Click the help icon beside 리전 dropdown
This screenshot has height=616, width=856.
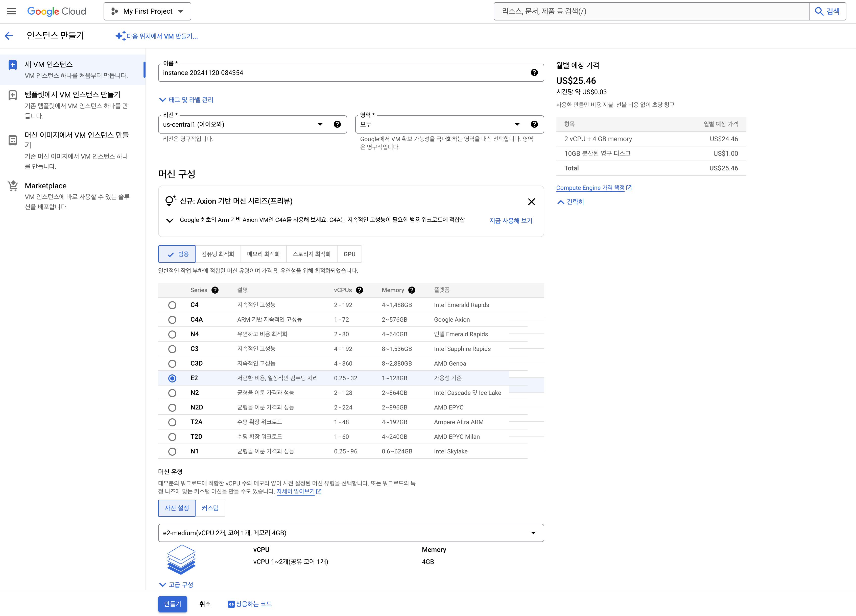(x=337, y=124)
